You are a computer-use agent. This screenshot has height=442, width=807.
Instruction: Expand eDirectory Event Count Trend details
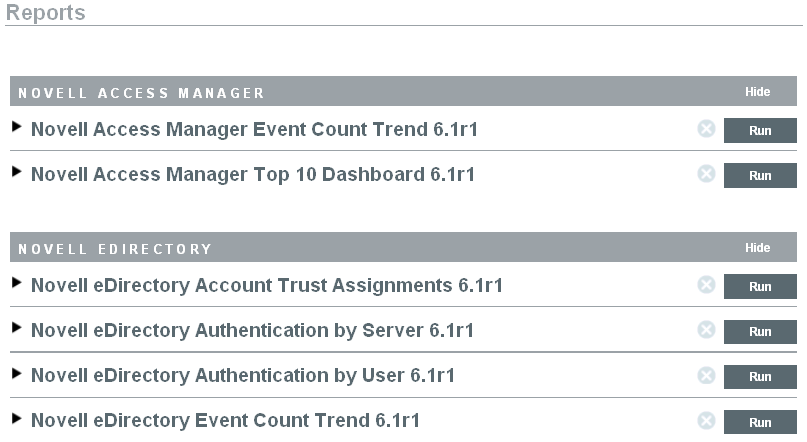click(x=16, y=419)
